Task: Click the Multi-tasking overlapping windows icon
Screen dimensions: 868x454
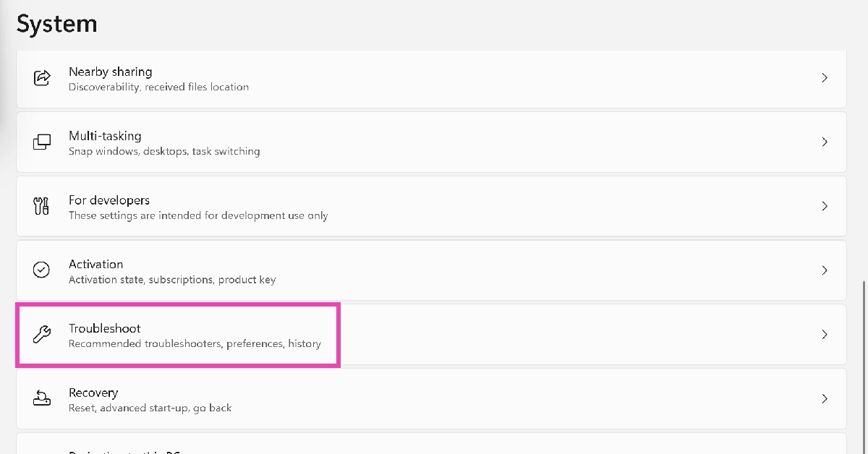Action: tap(42, 142)
